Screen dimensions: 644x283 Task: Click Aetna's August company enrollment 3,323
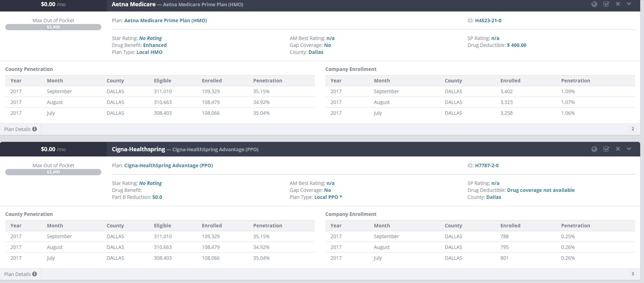click(506, 102)
